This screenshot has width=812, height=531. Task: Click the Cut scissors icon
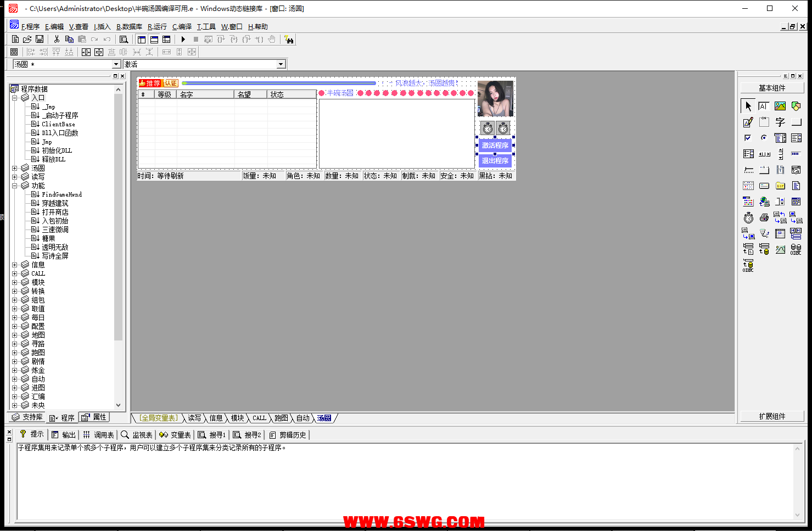click(57, 40)
